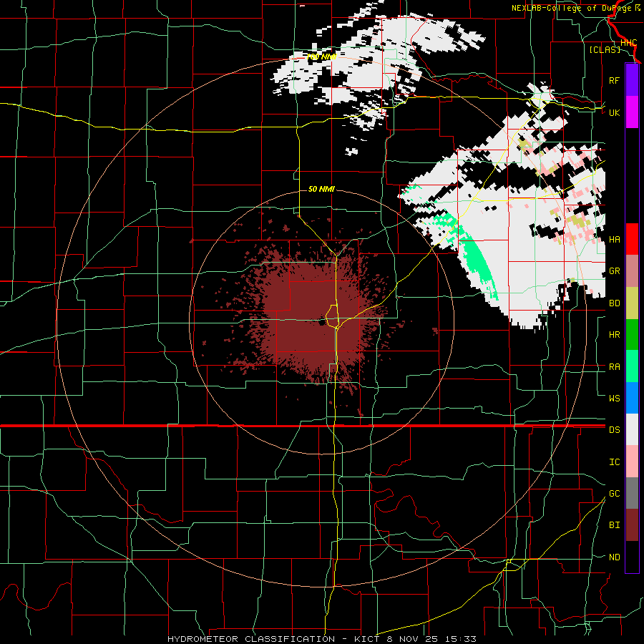Click the '100 NMI' range ring label
The width and height of the screenshot is (644, 644).
tap(321, 57)
